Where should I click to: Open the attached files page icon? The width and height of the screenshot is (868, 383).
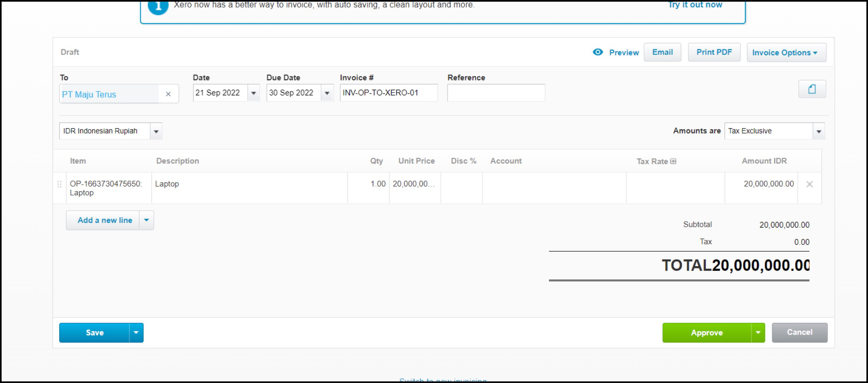pyautogui.click(x=812, y=89)
